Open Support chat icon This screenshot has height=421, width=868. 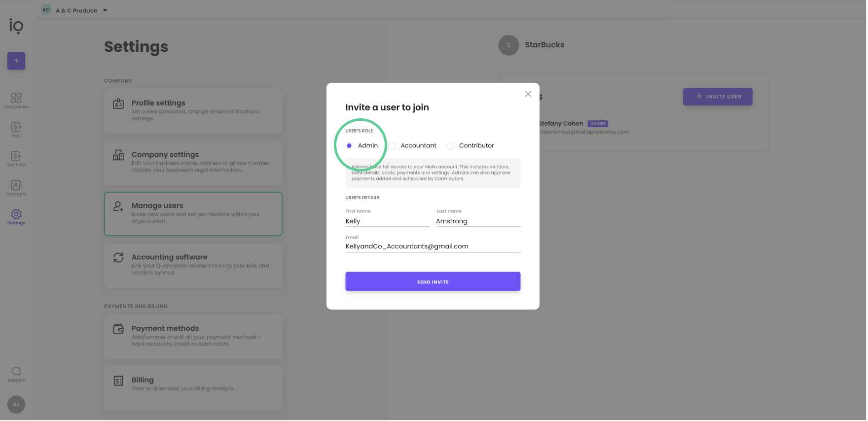16,375
